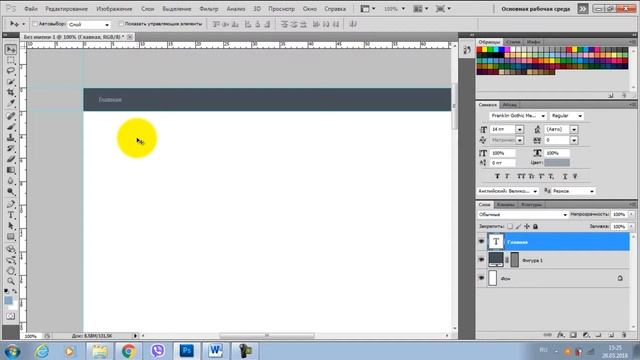
Task: Select the Brush tool
Action: tap(11, 127)
